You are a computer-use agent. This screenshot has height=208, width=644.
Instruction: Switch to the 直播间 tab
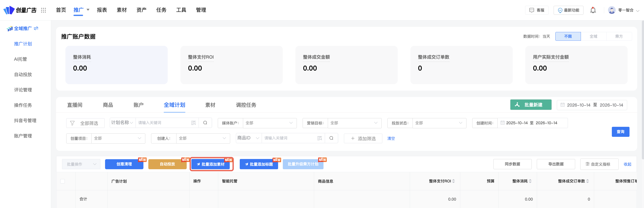click(x=75, y=105)
